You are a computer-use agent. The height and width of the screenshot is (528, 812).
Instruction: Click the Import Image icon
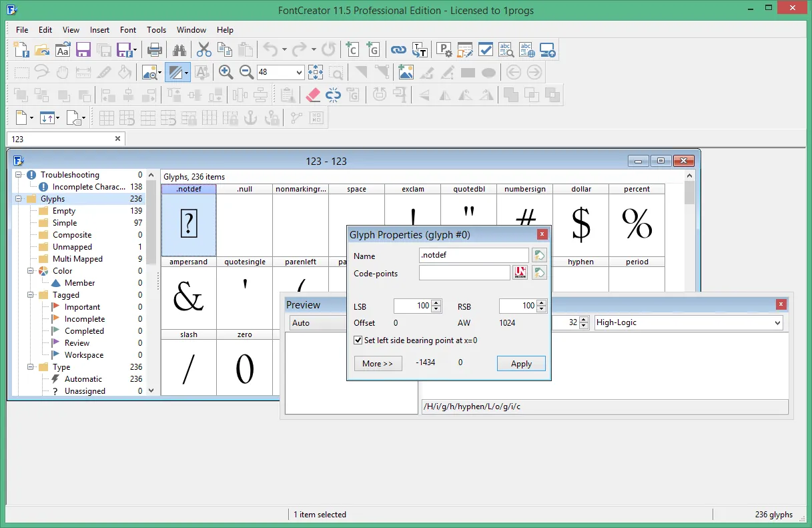pos(406,72)
